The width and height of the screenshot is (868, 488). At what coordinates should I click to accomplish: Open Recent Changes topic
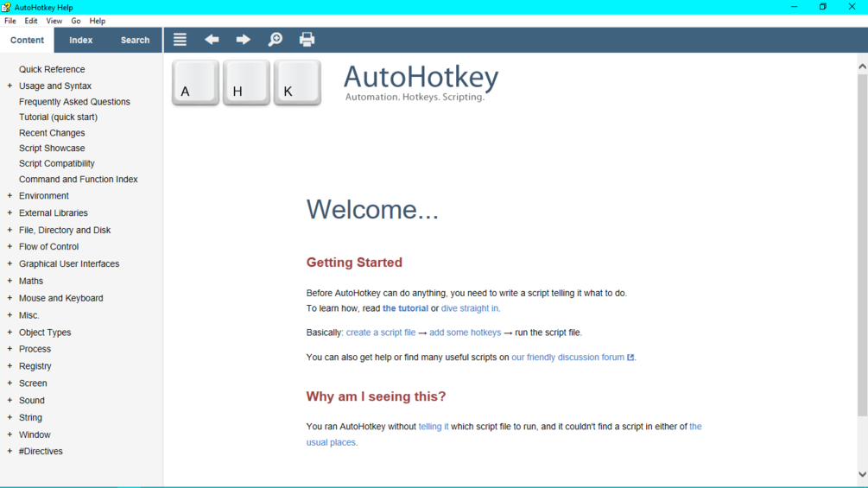52,133
